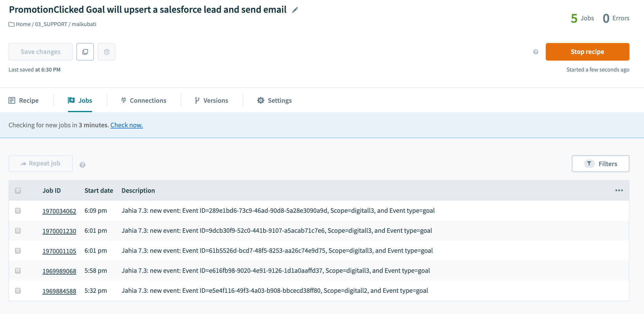Open the Settings tab
The image size is (644, 314).
[274, 100]
